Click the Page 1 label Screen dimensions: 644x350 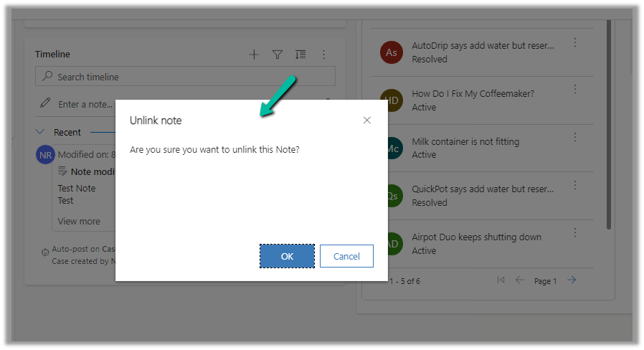(x=545, y=281)
